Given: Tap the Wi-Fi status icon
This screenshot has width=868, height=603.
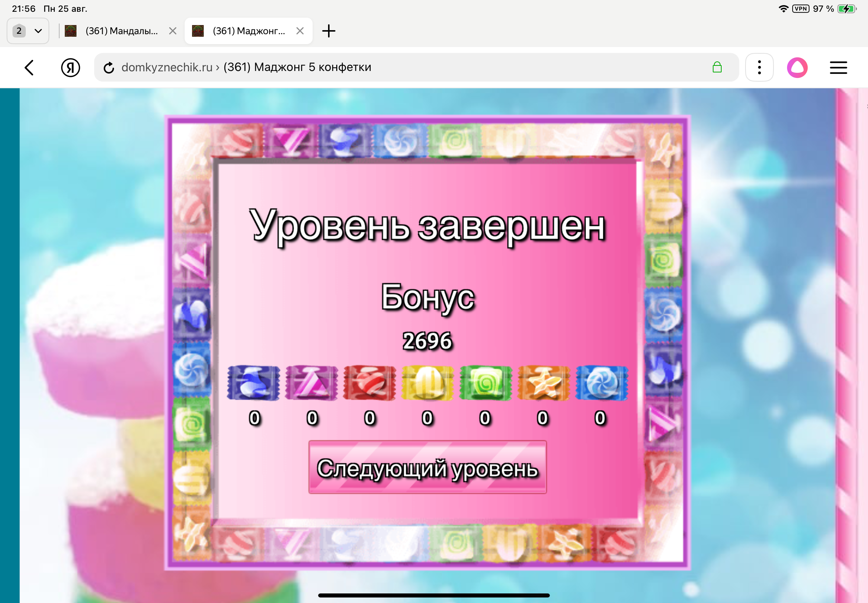Looking at the screenshot, I should click(784, 9).
